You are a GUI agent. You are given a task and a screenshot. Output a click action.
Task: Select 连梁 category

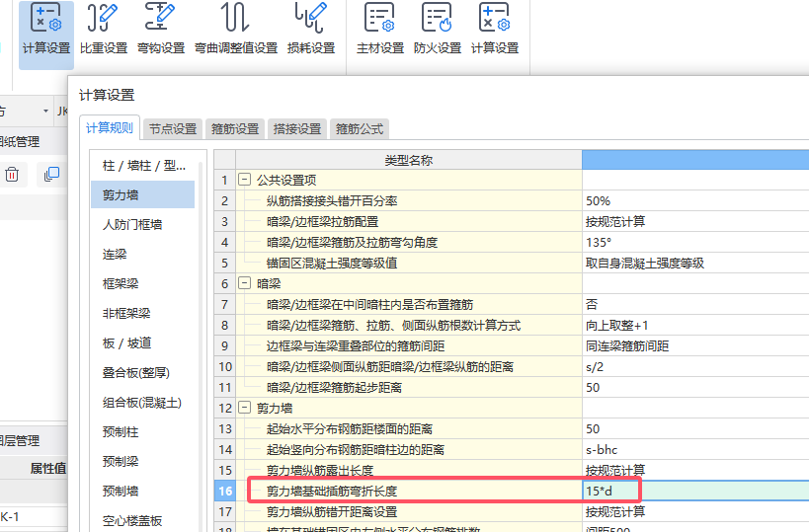143,254
